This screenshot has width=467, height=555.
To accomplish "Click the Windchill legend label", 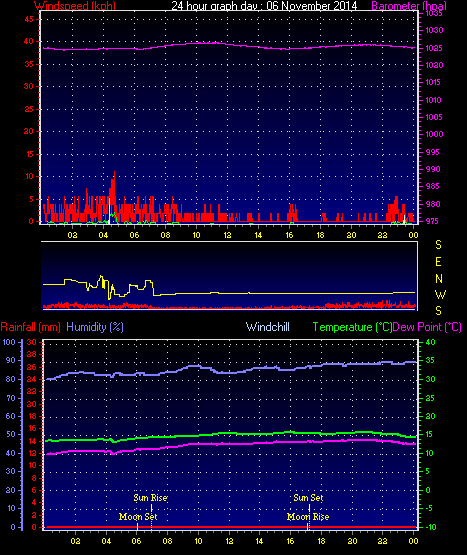I will [268, 327].
